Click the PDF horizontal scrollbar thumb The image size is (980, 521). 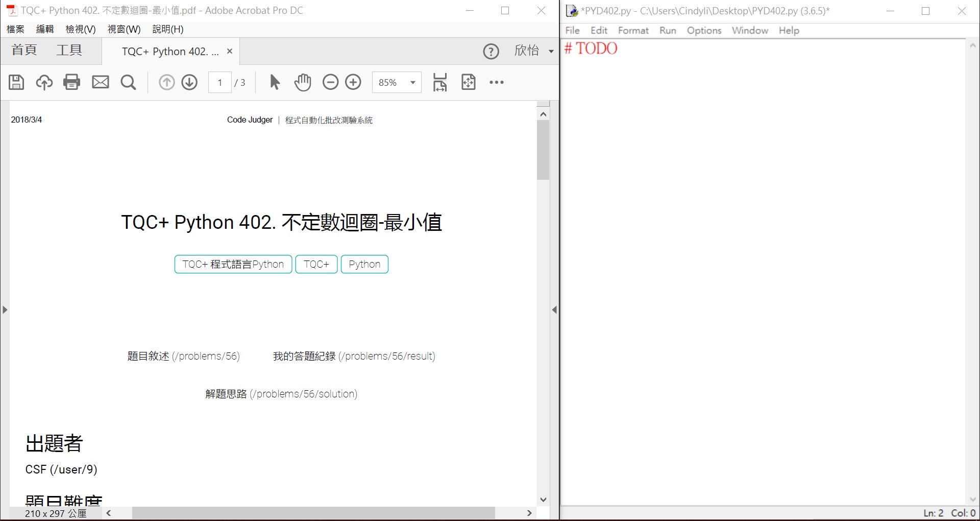pos(313,513)
